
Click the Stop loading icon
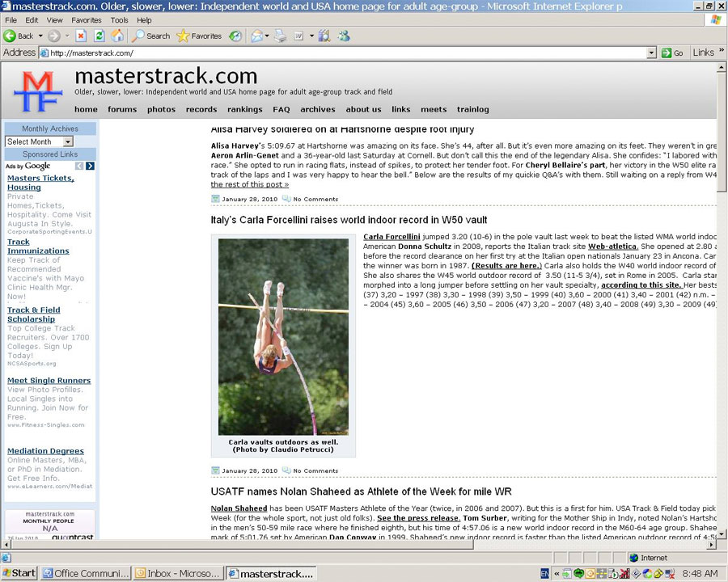[81, 36]
